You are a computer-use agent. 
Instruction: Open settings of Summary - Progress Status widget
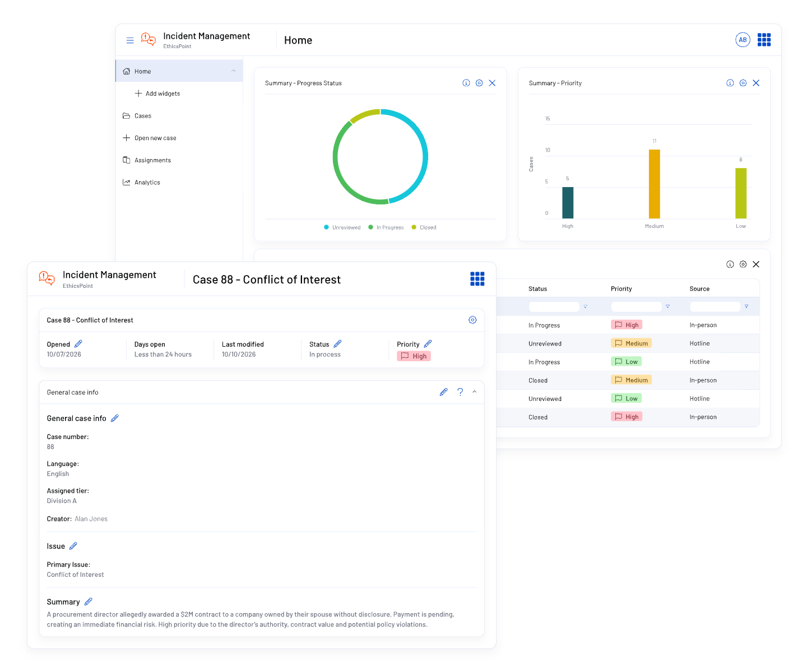click(479, 83)
